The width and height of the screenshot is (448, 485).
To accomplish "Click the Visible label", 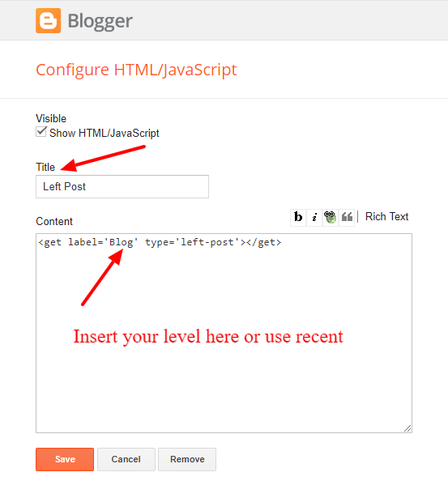I will pos(51,118).
